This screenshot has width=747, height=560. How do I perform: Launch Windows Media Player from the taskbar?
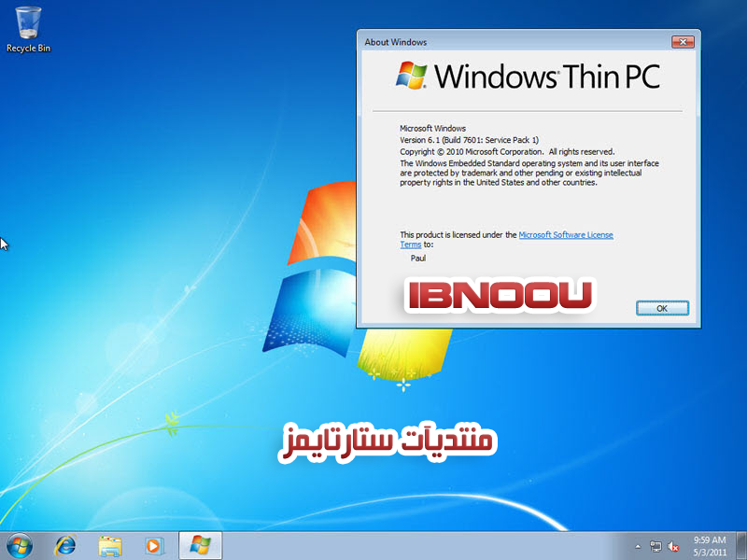point(154,546)
